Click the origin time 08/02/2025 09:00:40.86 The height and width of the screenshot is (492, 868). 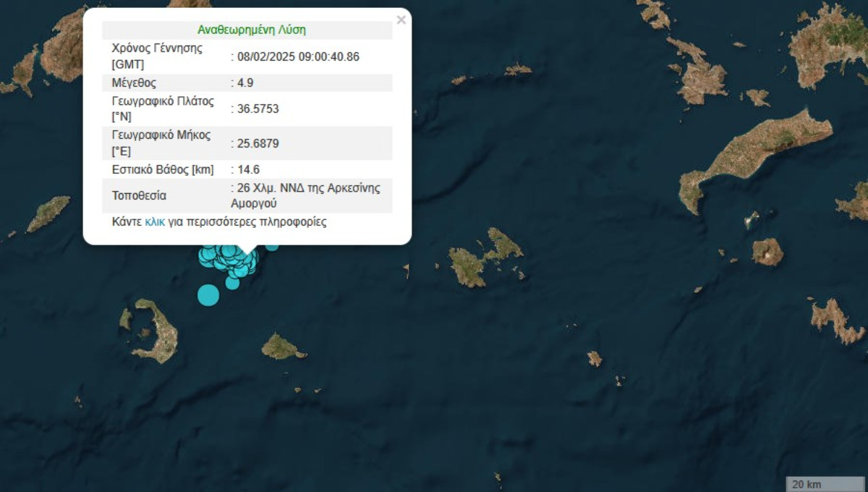coord(297,56)
